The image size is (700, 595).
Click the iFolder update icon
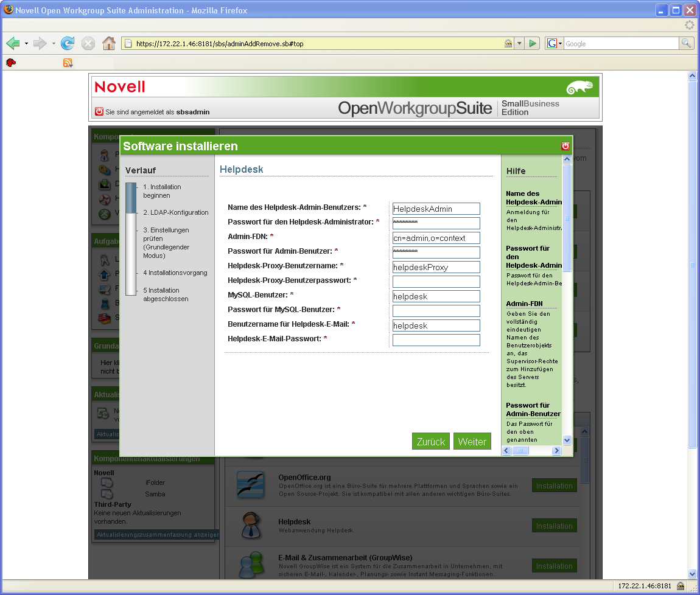[x=107, y=482]
